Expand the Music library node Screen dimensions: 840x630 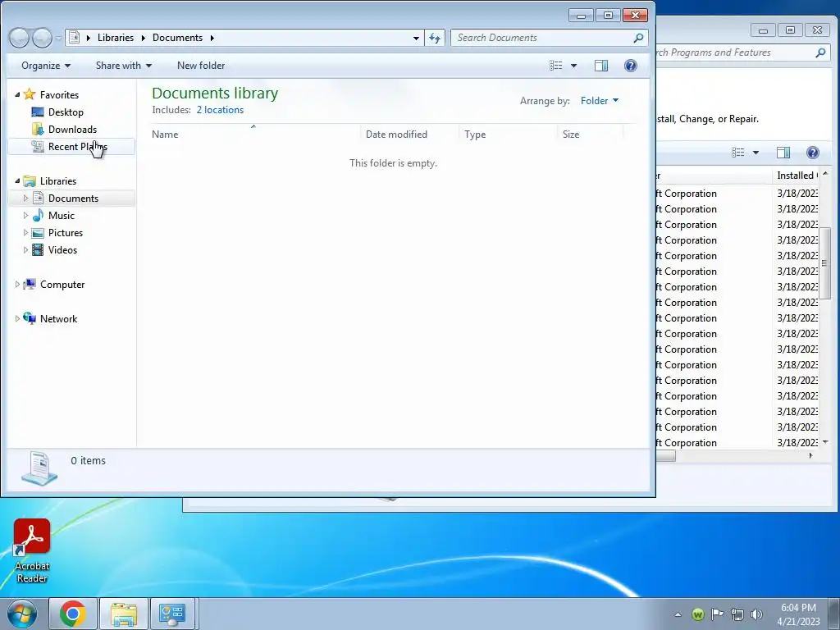tap(25, 216)
